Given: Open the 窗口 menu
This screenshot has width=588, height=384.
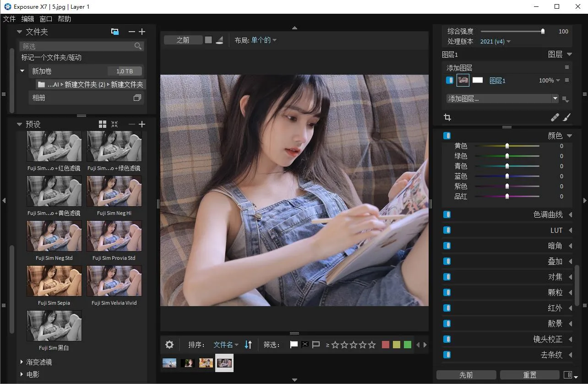Looking at the screenshot, I should coord(46,19).
